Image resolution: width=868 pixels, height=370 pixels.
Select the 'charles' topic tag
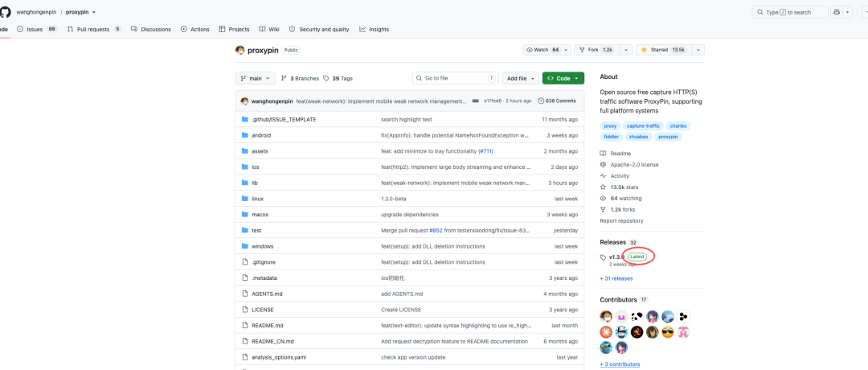(678, 125)
